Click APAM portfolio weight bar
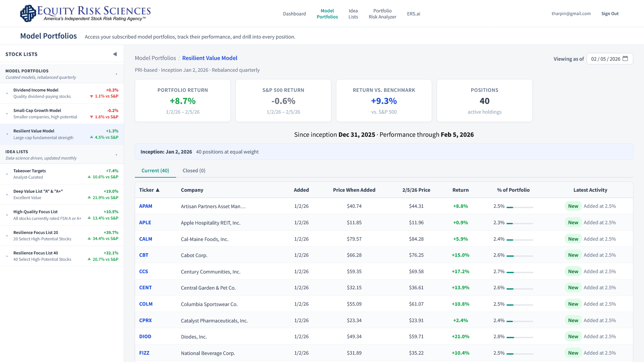This screenshot has width=644, height=362. pos(520,207)
